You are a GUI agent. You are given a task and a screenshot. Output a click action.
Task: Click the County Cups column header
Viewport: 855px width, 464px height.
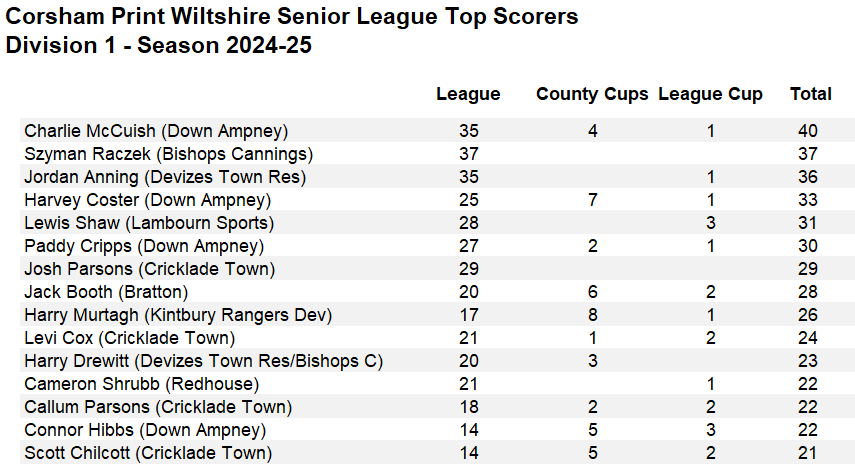[x=592, y=94]
